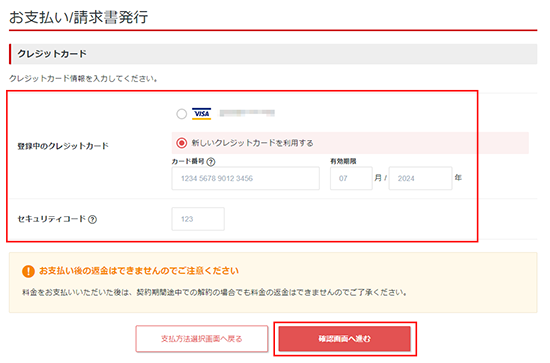Click the orange warning exclamation icon
The width and height of the screenshot is (550, 363).
click(28, 271)
